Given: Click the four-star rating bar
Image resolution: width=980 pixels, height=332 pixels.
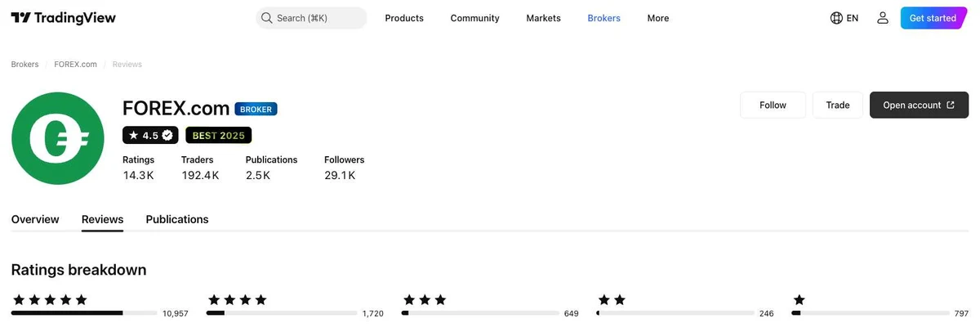Looking at the screenshot, I should [282, 313].
